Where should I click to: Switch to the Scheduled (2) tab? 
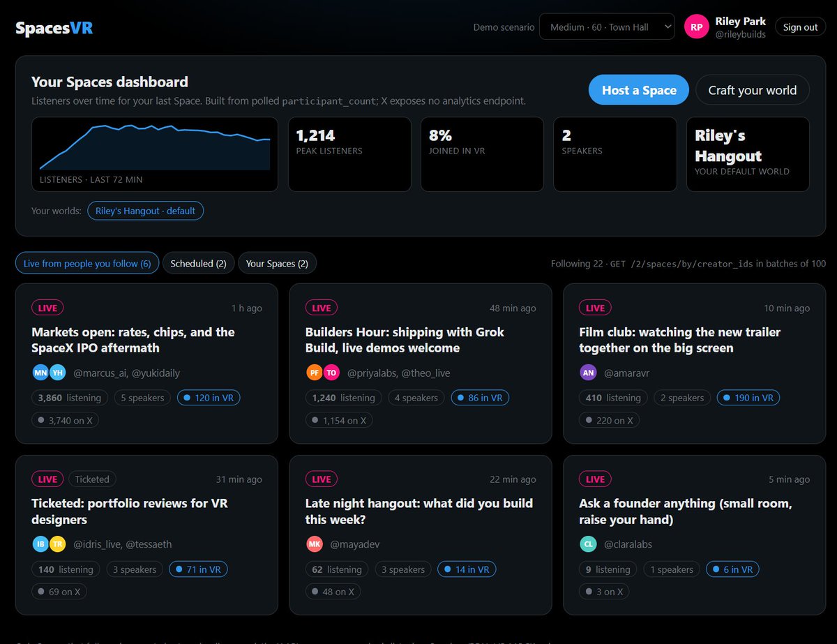click(x=199, y=263)
